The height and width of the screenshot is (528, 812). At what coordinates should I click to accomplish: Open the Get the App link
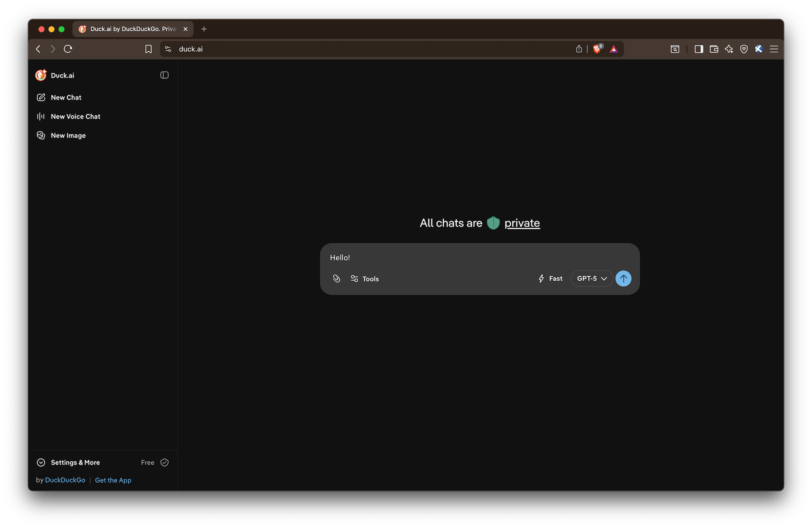coord(113,480)
